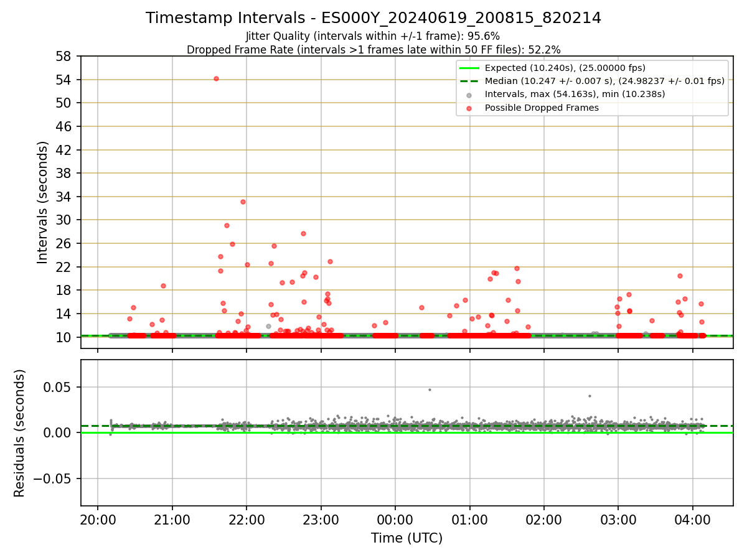Click the '−0.05' tick label on the residuals axis
This screenshot has width=747, height=560.
(x=53, y=478)
